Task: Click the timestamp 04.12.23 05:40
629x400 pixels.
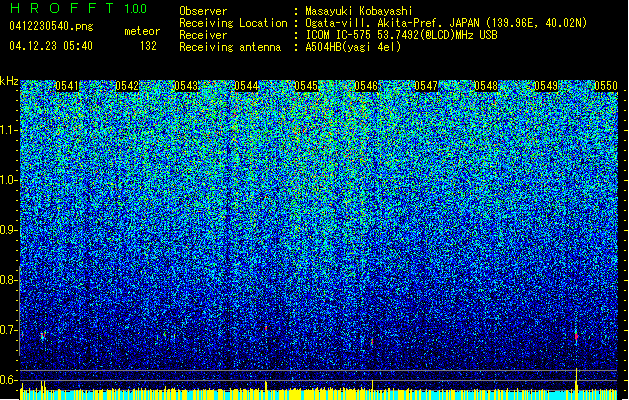Action: (51, 46)
